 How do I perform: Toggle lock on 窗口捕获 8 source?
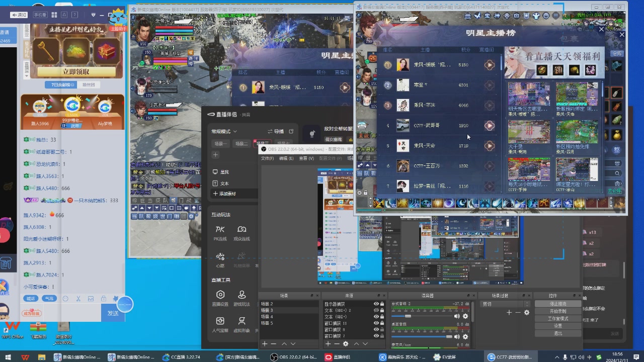click(x=382, y=330)
